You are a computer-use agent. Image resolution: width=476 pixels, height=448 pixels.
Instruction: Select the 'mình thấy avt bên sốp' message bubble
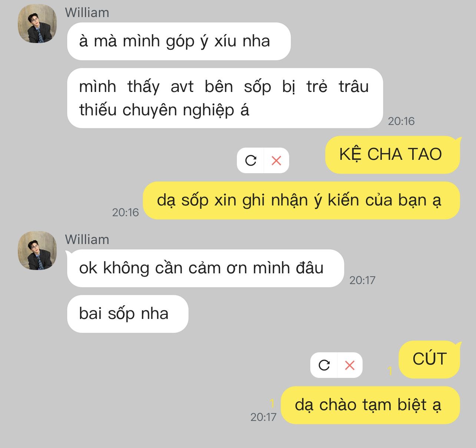[x=225, y=98]
